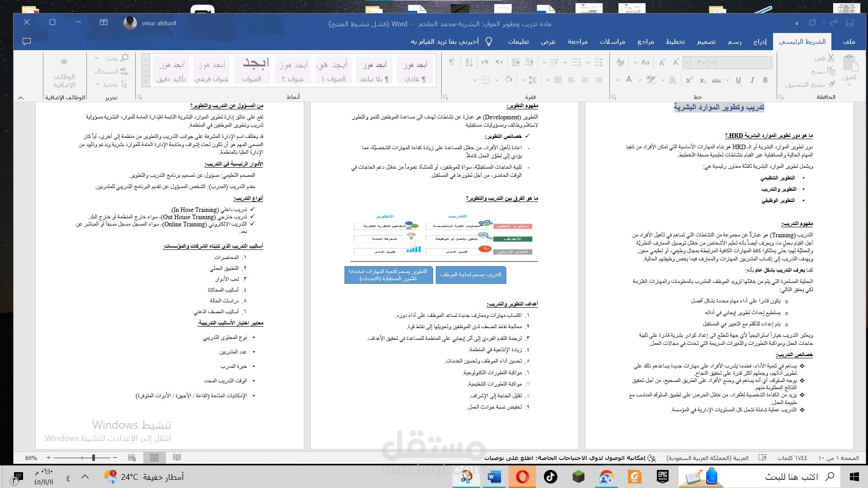This screenshot has width=868, height=488.
Task: Click the font name input box
Action: pos(744,62)
